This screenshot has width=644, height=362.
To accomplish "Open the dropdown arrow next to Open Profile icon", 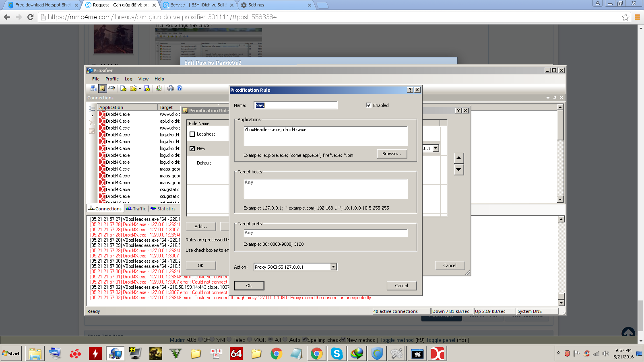I will 140,89.
